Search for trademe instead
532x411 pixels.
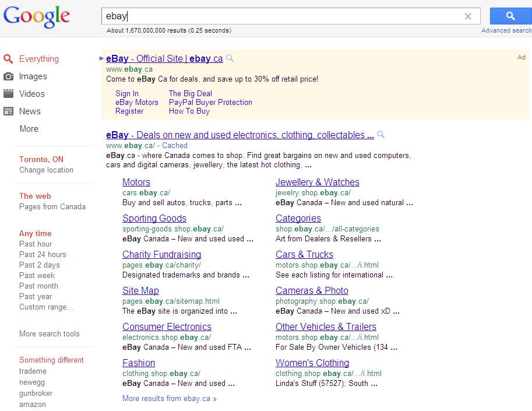(x=33, y=371)
